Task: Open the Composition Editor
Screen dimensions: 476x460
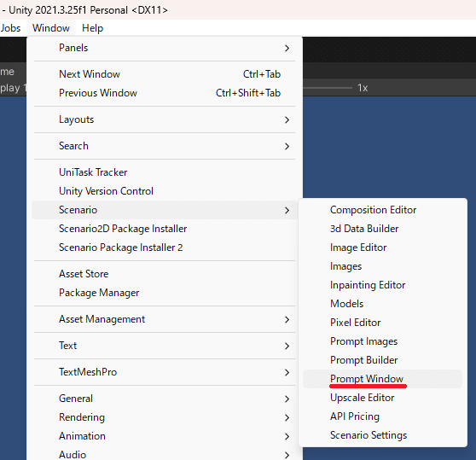Action: [x=382, y=210]
